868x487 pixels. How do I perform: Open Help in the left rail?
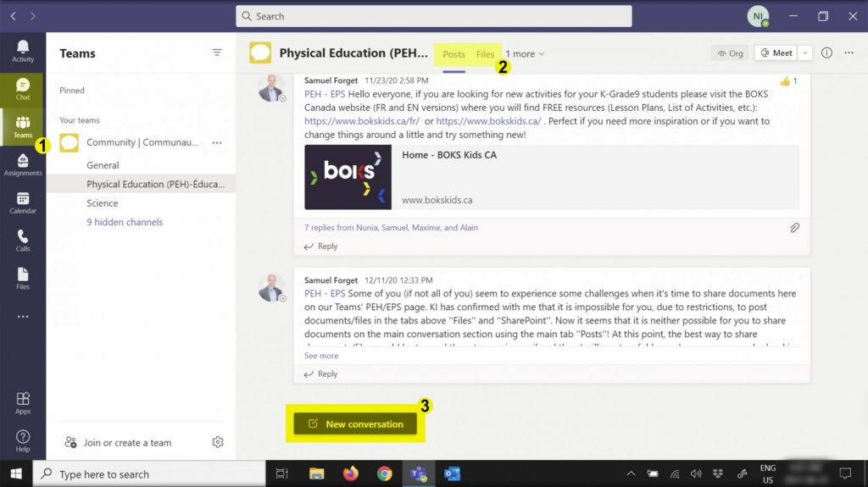coord(23,441)
